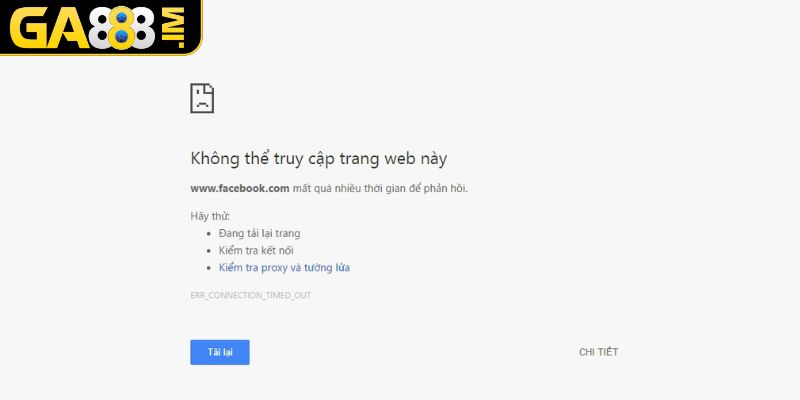The width and height of the screenshot is (800, 400).
Task: Click the GA888.IM logo banner
Action: tap(101, 28)
